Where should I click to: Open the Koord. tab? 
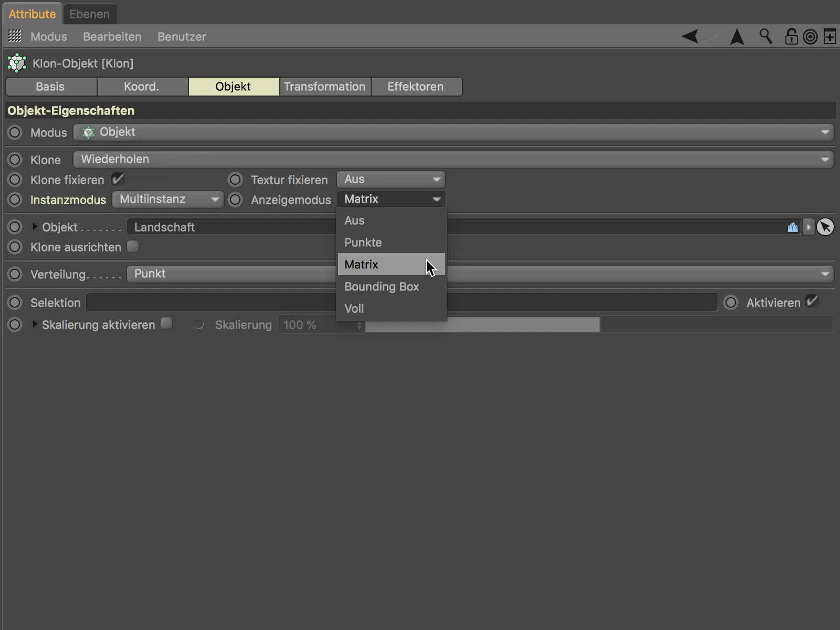point(142,87)
